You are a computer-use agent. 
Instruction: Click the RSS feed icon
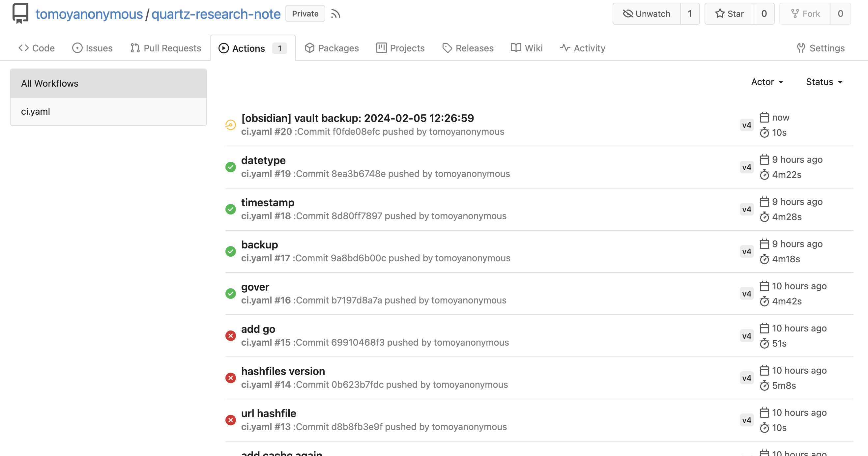335,14
